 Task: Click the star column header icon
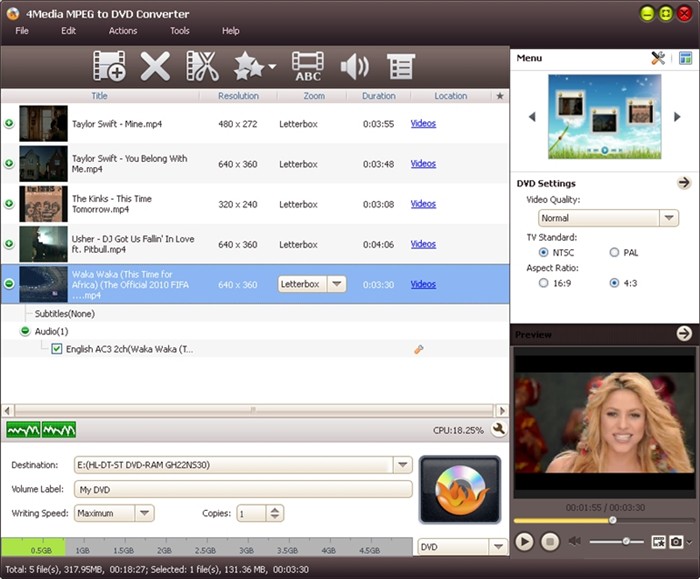point(500,96)
